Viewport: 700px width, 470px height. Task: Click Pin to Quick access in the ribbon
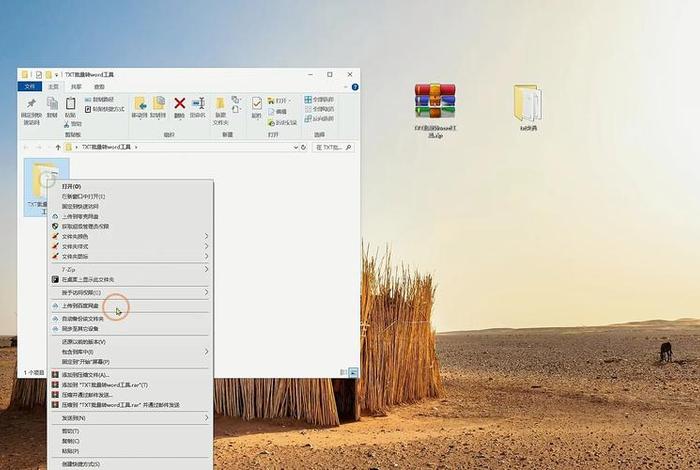31,111
